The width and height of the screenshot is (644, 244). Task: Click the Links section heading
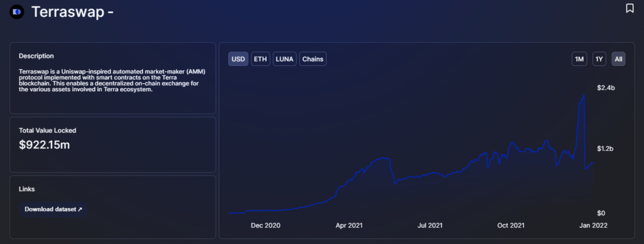click(26, 189)
